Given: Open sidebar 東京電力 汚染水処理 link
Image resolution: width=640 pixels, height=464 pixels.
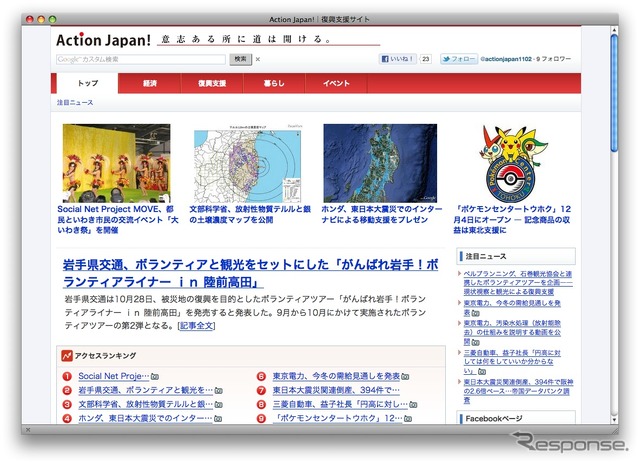Looking at the screenshot, I should [512, 332].
